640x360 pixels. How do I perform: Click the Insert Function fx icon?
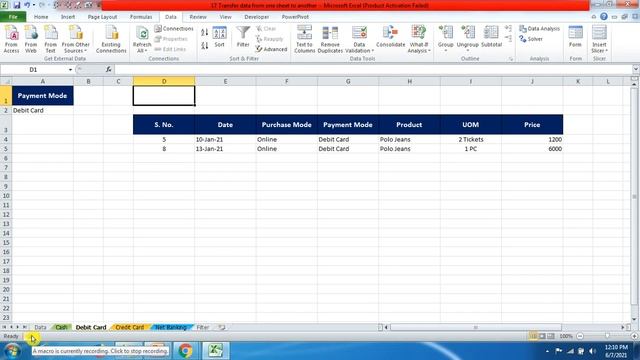(108, 70)
